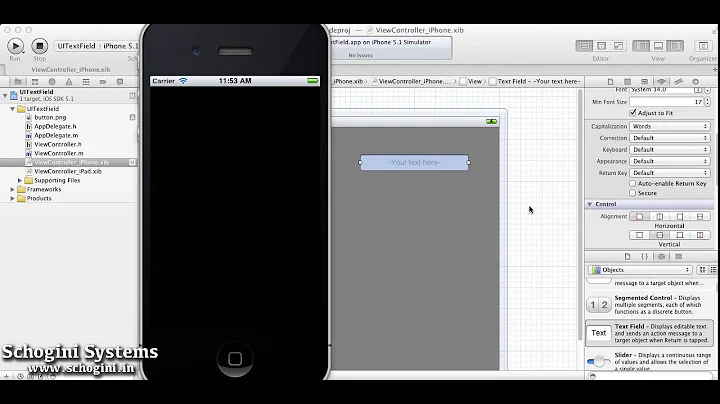This screenshot has width=720, height=404.
Task: Set horizontal alignment to left
Action: [639, 216]
